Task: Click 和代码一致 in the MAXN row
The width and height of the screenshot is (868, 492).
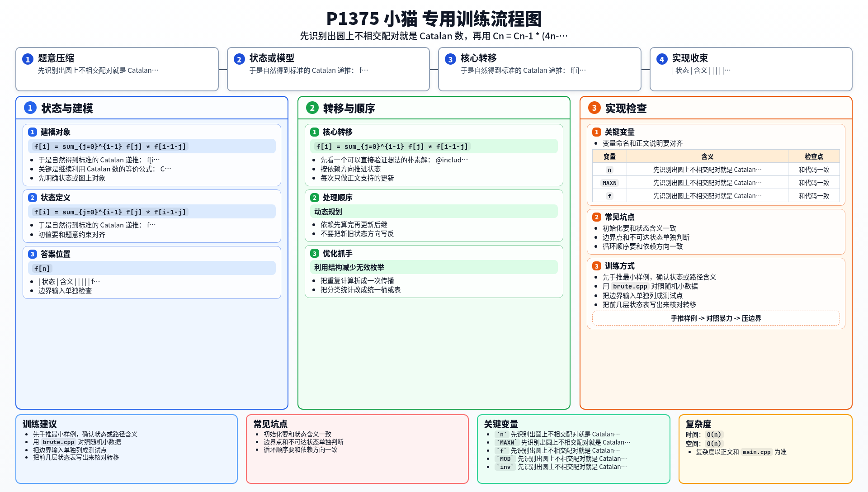Action: (814, 183)
